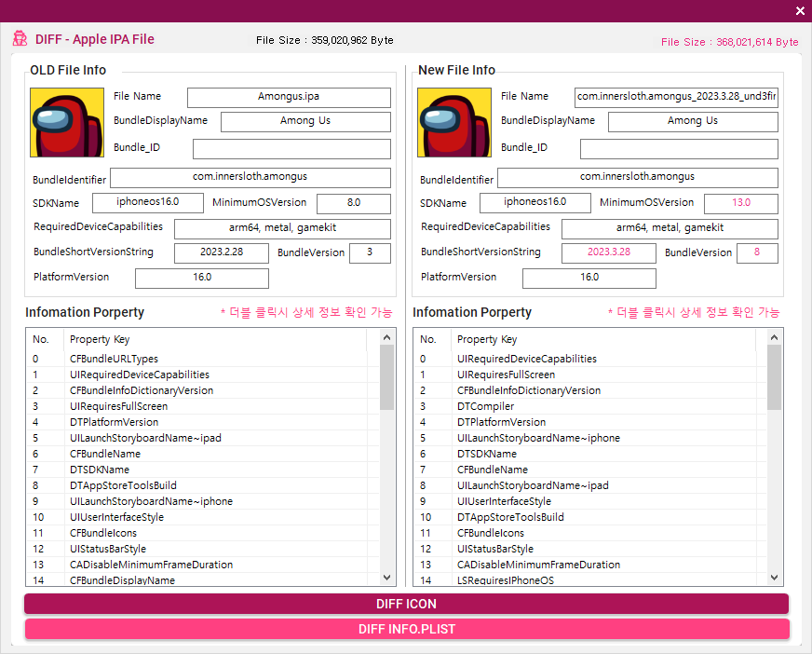
Task: Select UILaunchStoryboardName~iphone in new list
Action: 591,438
